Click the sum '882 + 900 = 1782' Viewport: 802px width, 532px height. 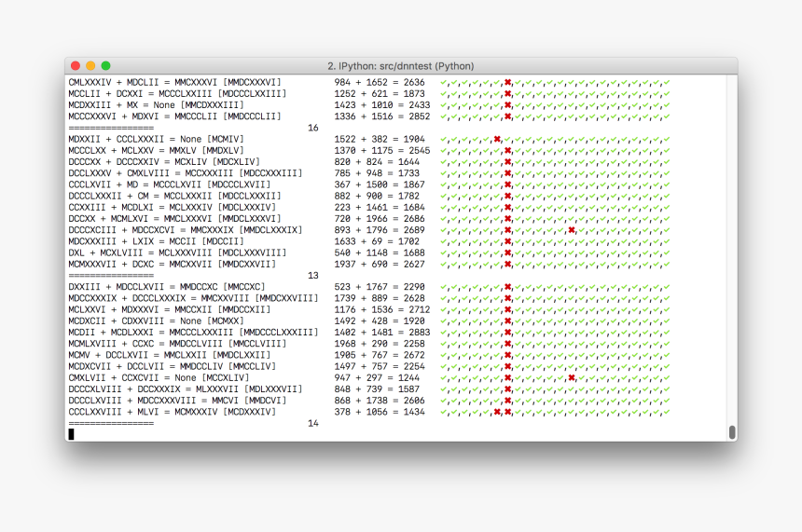coord(377,196)
